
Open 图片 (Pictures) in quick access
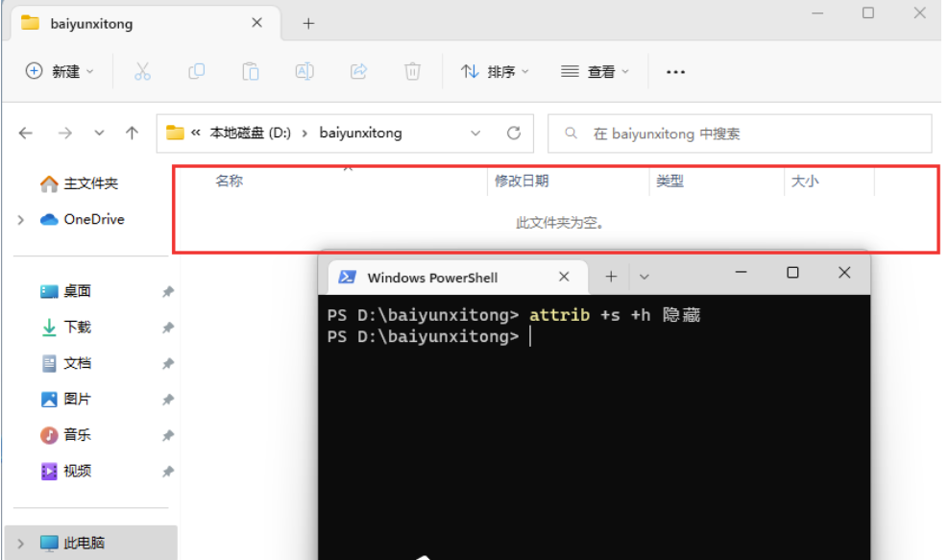tap(65, 399)
